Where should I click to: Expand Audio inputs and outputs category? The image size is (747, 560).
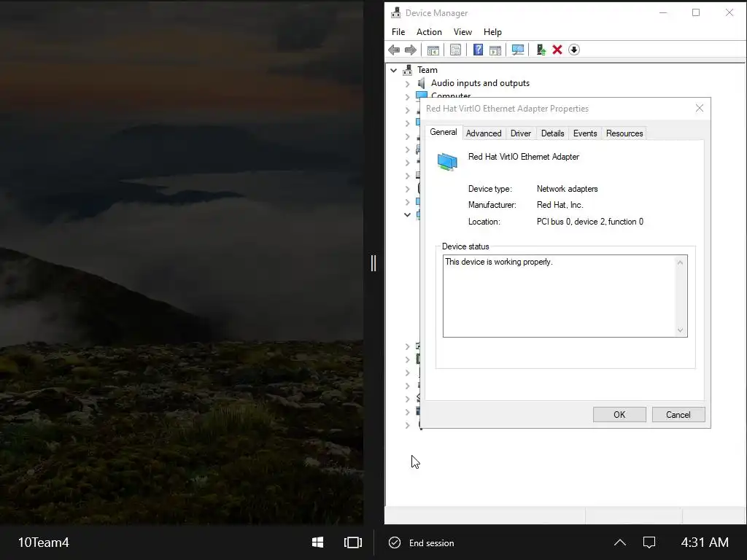point(407,84)
